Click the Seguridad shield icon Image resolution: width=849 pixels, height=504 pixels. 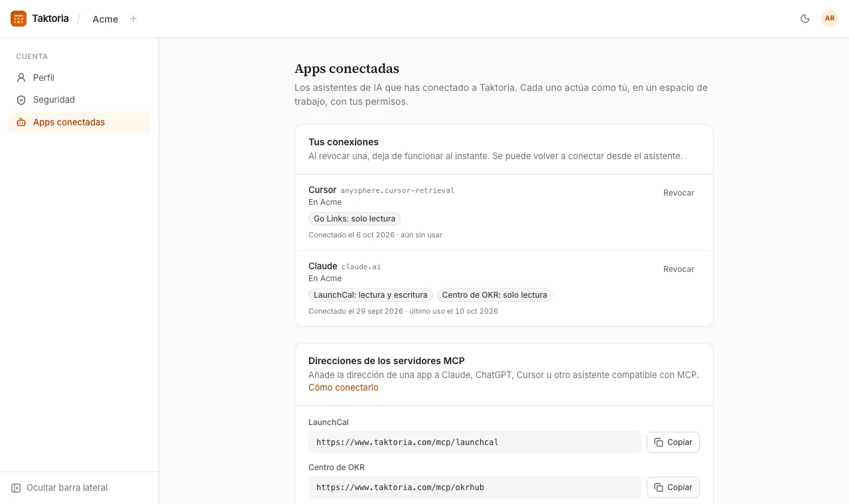click(x=21, y=99)
